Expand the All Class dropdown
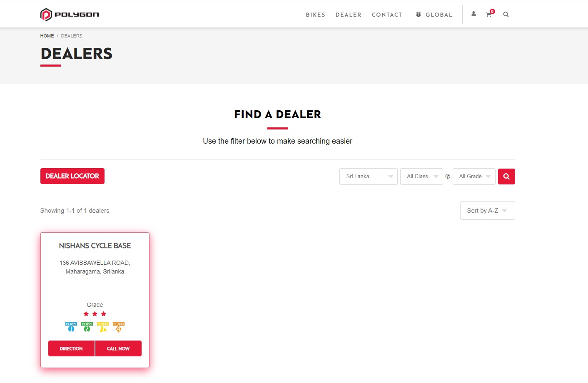The width and height of the screenshot is (588, 383). tap(421, 177)
